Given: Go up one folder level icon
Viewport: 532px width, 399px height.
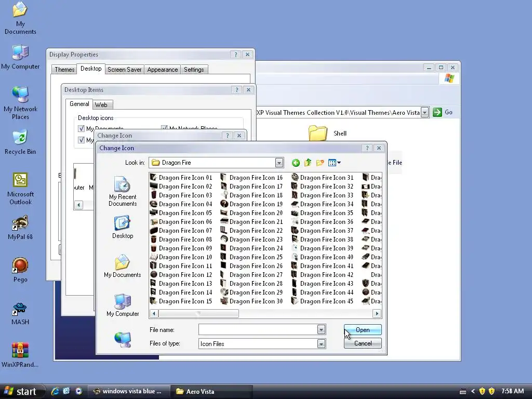Looking at the screenshot, I should pyautogui.click(x=308, y=163).
